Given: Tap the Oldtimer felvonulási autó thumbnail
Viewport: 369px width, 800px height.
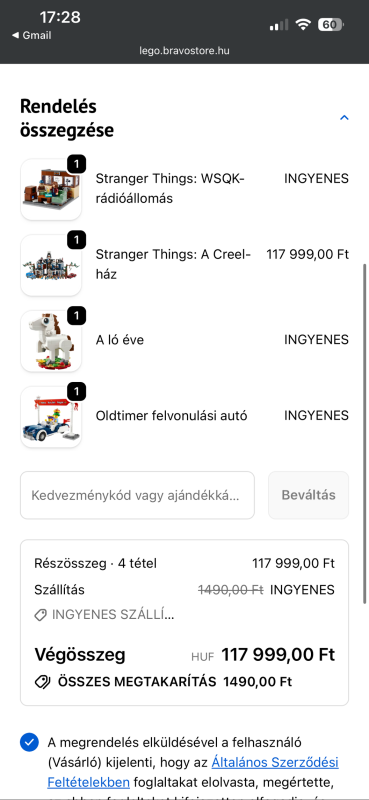Looking at the screenshot, I should pos(51,417).
